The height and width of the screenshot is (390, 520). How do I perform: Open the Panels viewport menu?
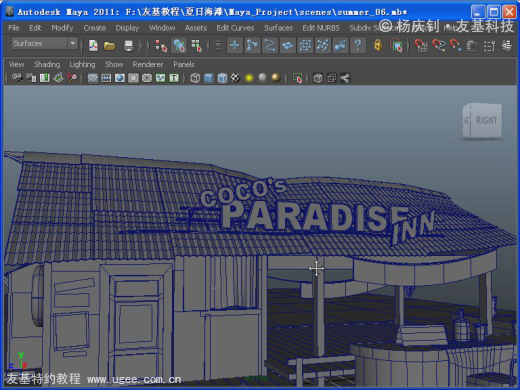coord(184,64)
